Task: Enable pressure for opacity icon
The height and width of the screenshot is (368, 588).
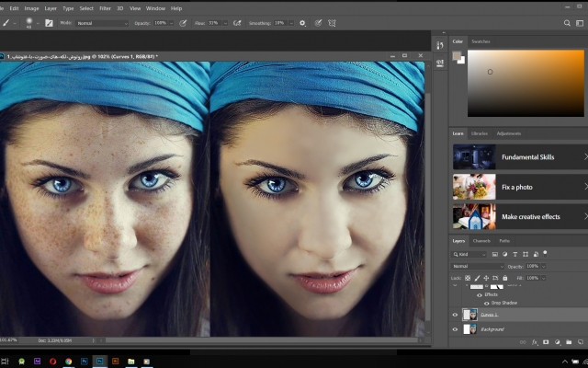Action: coord(183,23)
